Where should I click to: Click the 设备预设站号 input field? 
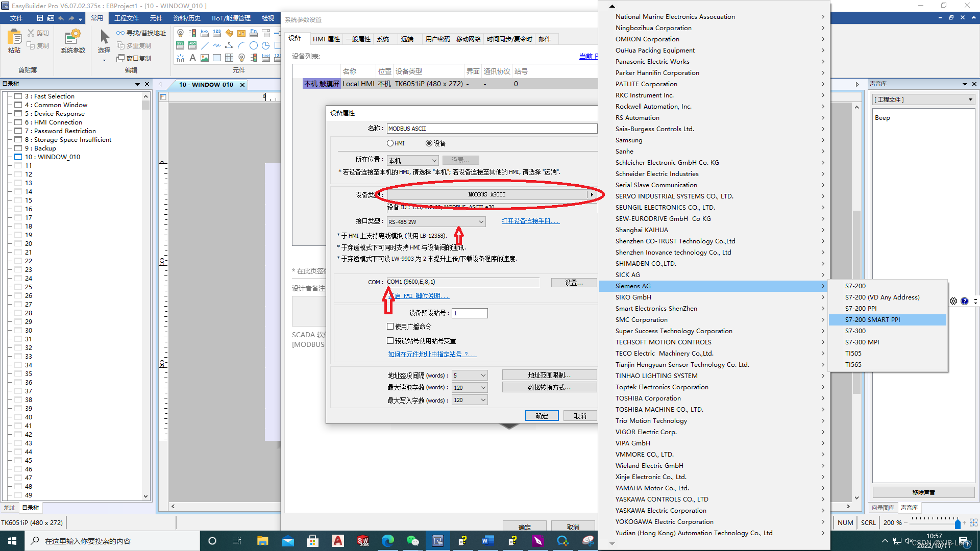[x=470, y=313]
